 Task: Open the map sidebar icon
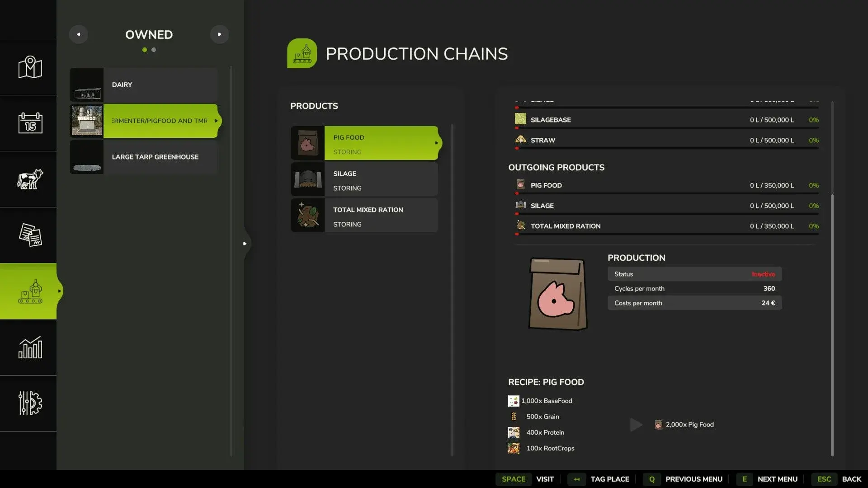[x=30, y=67]
